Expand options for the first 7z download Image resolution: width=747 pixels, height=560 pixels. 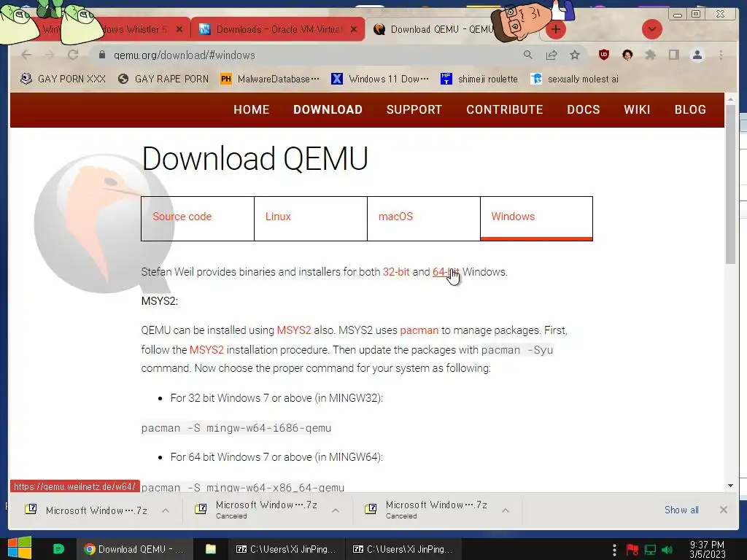point(166,510)
